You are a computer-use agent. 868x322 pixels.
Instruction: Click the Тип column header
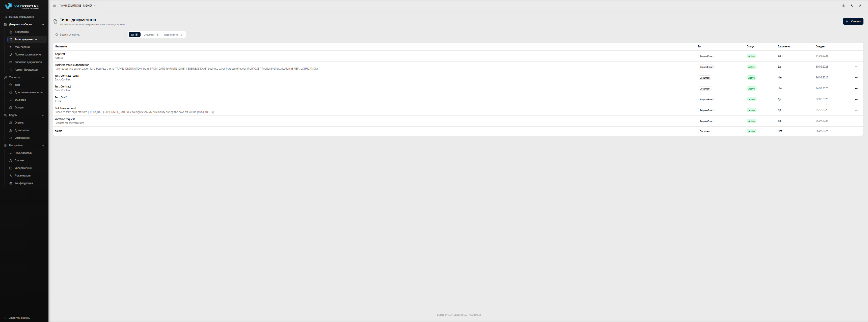click(x=700, y=46)
